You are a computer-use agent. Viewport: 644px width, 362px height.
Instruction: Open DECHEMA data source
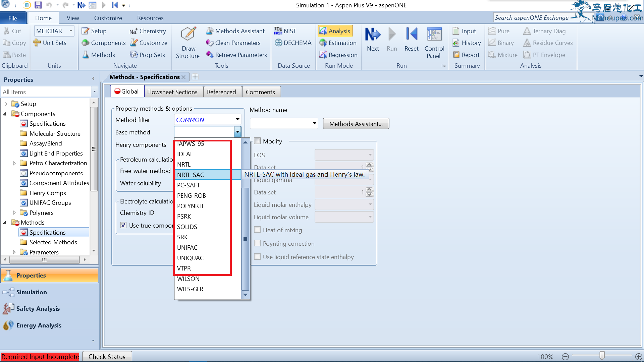point(293,43)
